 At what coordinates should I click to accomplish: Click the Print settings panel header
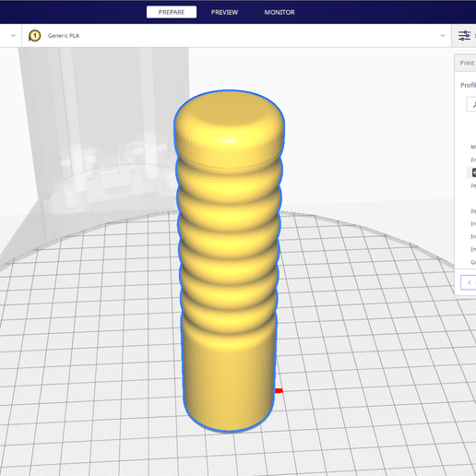pos(465,63)
